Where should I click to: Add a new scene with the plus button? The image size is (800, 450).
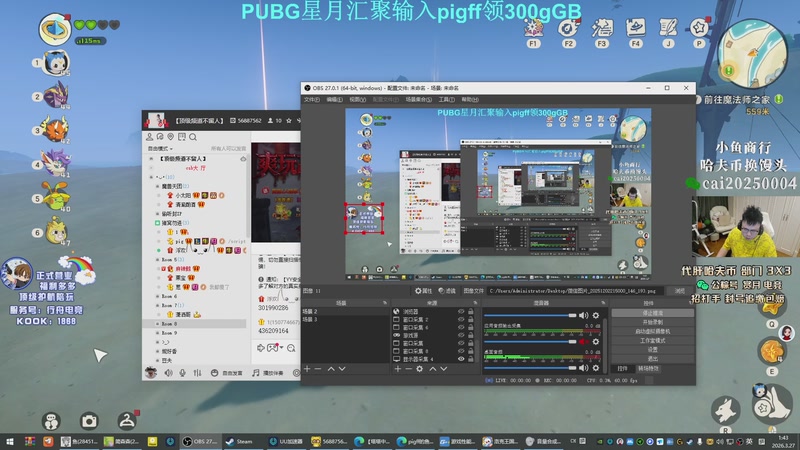(x=307, y=368)
